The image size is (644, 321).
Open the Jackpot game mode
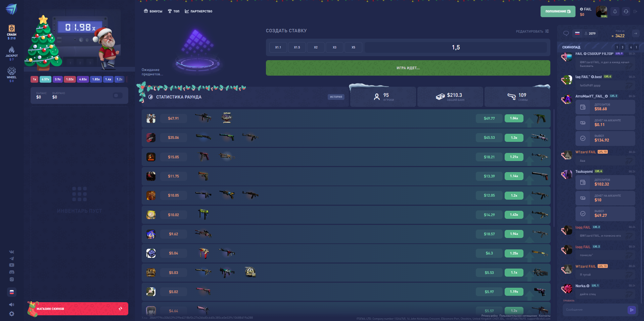coord(11,53)
